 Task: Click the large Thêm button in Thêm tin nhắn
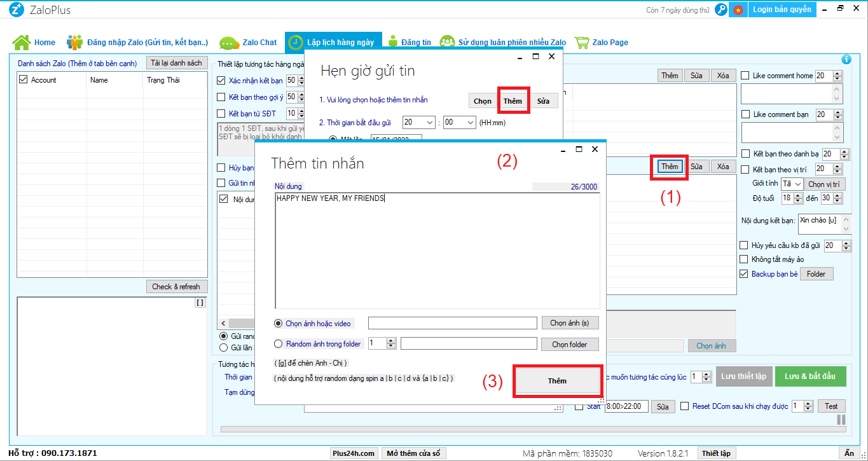coord(557,380)
